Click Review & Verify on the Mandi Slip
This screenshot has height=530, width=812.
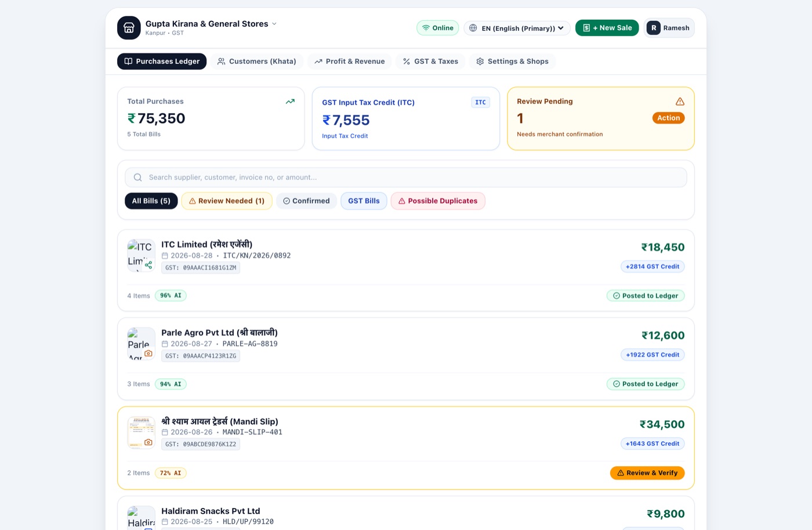click(x=647, y=473)
